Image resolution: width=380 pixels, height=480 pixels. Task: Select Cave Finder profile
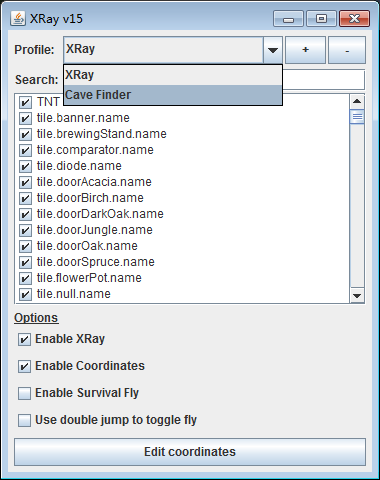tap(173, 95)
